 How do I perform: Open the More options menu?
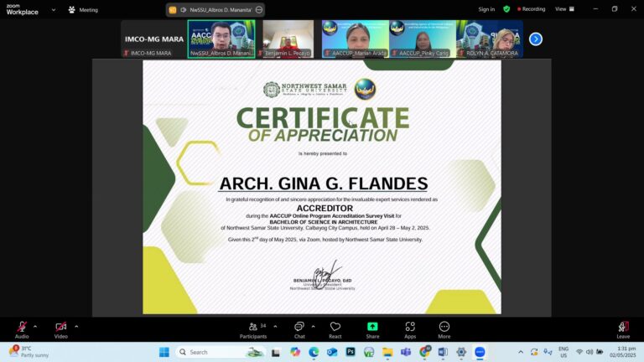click(444, 330)
